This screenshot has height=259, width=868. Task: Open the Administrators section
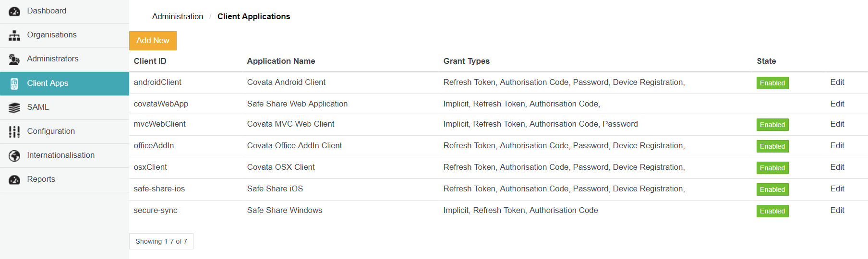point(64,59)
